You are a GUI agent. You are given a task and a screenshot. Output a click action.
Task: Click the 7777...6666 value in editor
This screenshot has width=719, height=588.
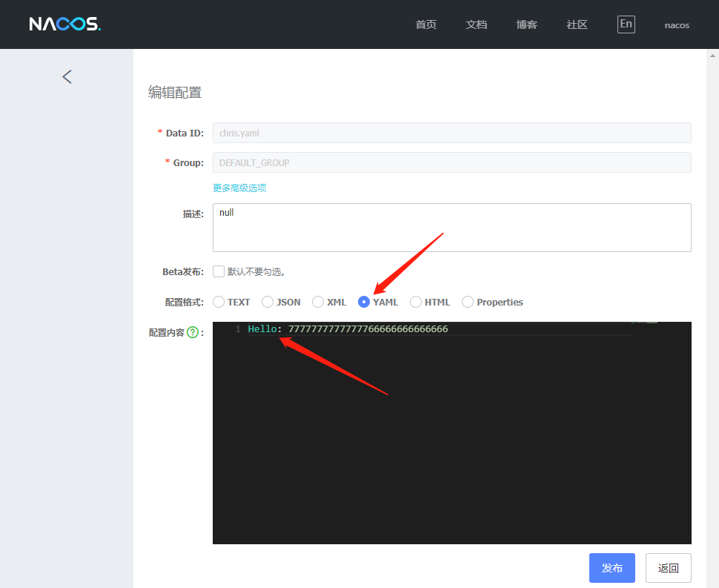click(368, 329)
